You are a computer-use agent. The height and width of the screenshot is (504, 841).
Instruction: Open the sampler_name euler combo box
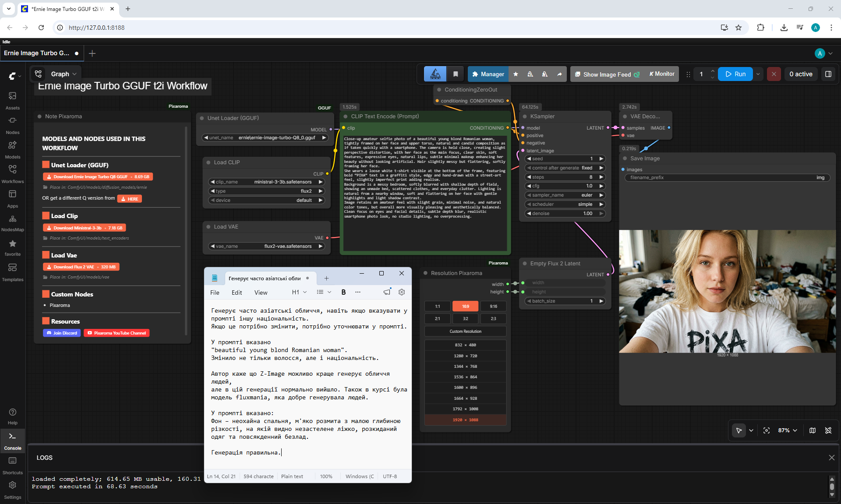pyautogui.click(x=565, y=195)
